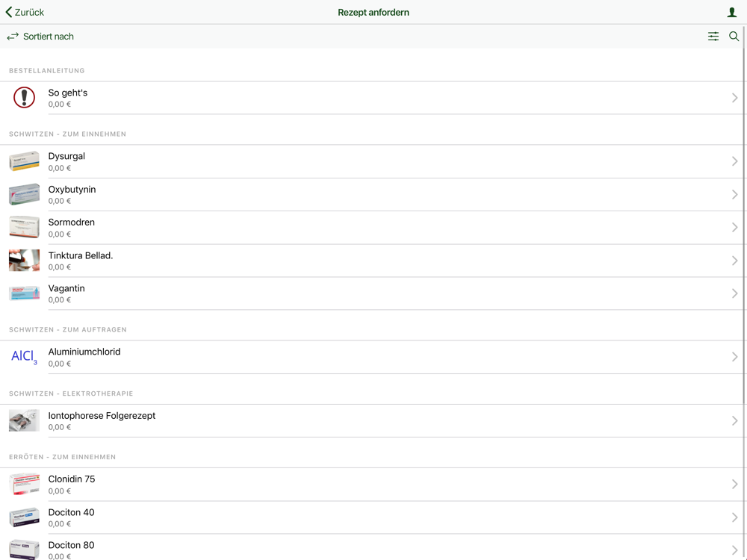Click the Dociton 40 package thumbnail
The image size is (747, 560).
pos(25,517)
